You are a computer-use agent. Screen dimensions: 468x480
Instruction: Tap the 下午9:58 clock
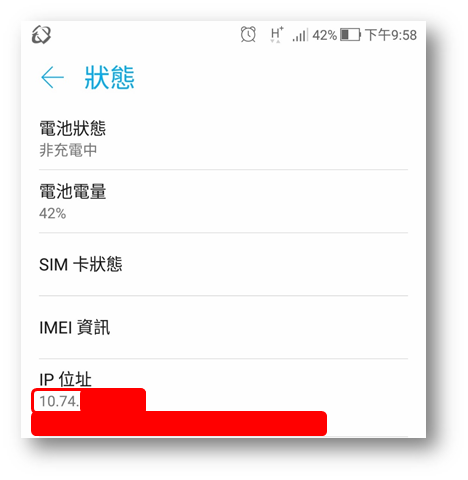coord(391,35)
